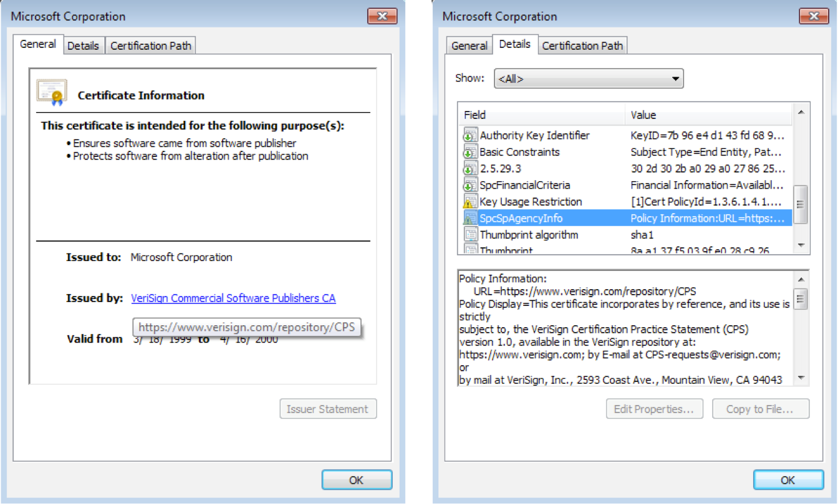Switch to General tab in right window
Viewport: 838px width, 504px height.
469,45
